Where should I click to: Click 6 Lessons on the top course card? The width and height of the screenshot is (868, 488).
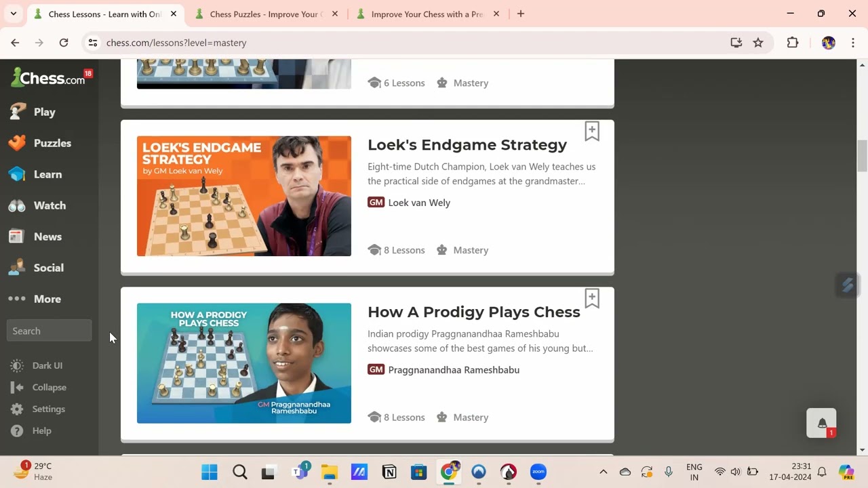pyautogui.click(x=396, y=83)
